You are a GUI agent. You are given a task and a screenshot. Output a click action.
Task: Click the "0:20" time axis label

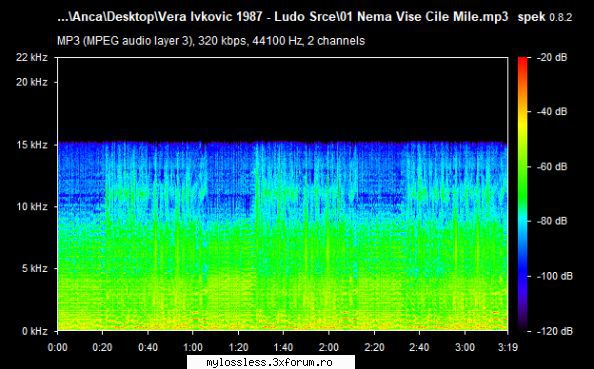[x=102, y=347]
